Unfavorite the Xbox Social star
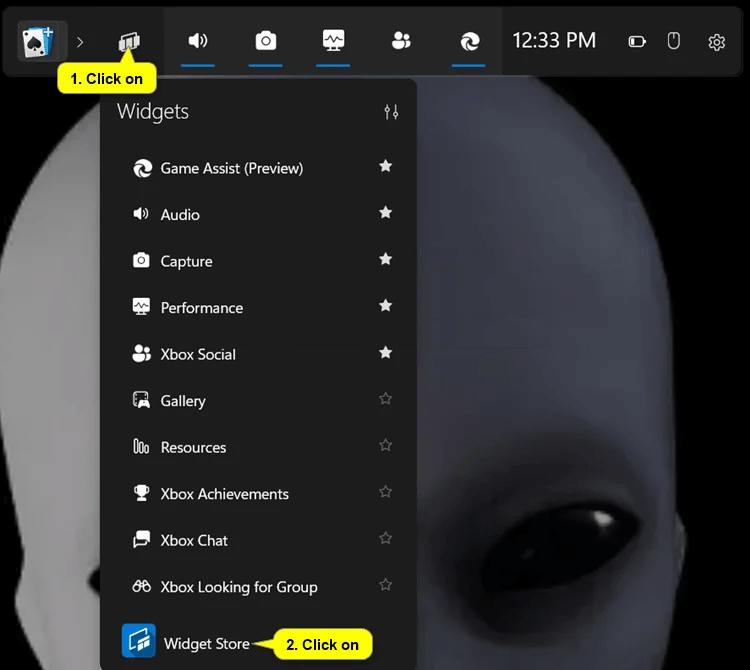The height and width of the screenshot is (670, 750). [x=386, y=352]
